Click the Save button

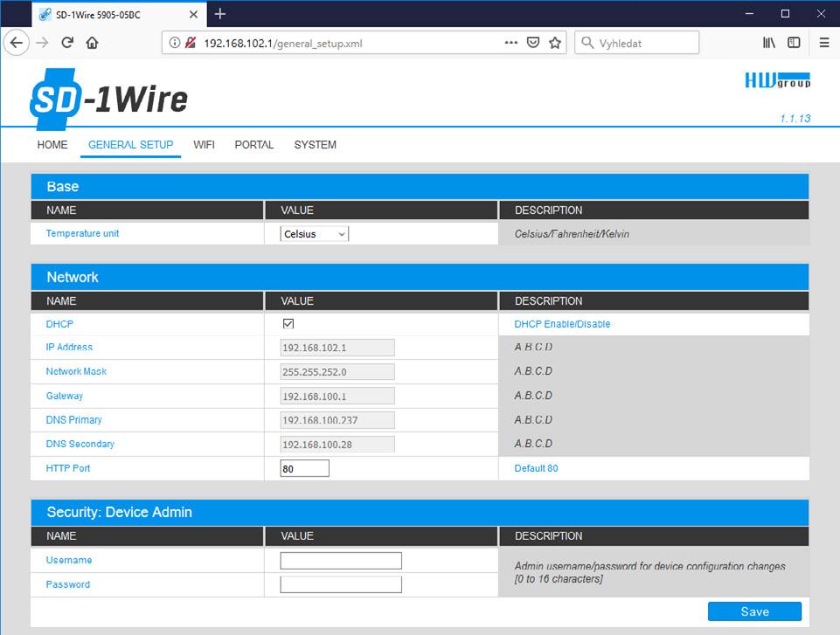(755, 611)
